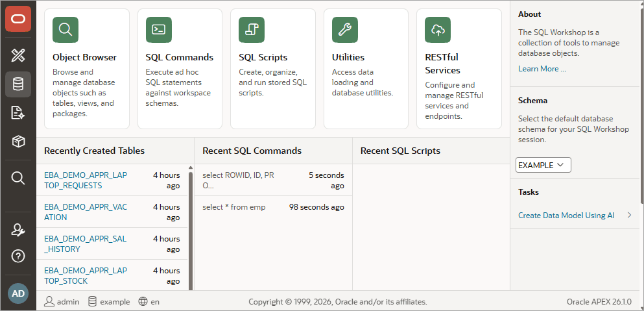Click the About section heading
This screenshot has height=311, width=644.
[530, 14]
